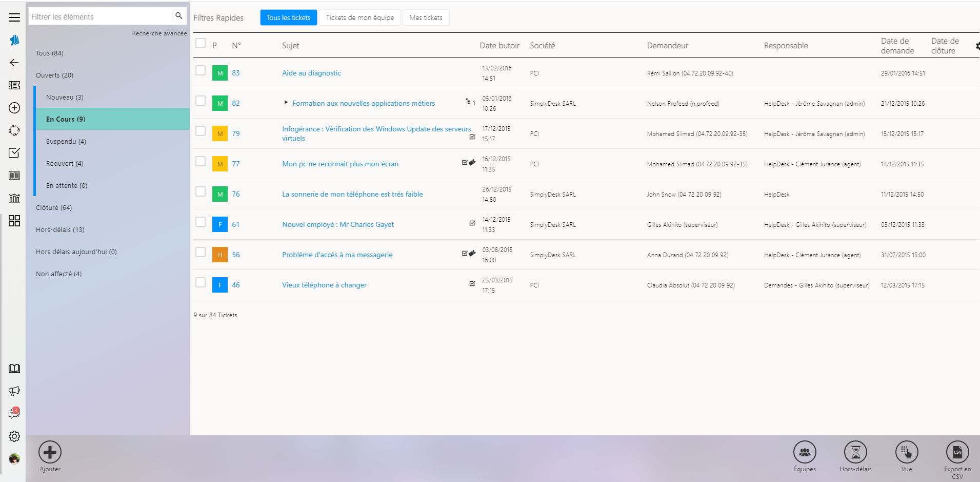Open ticket Problème d'accès à ma messagerie

coord(337,255)
